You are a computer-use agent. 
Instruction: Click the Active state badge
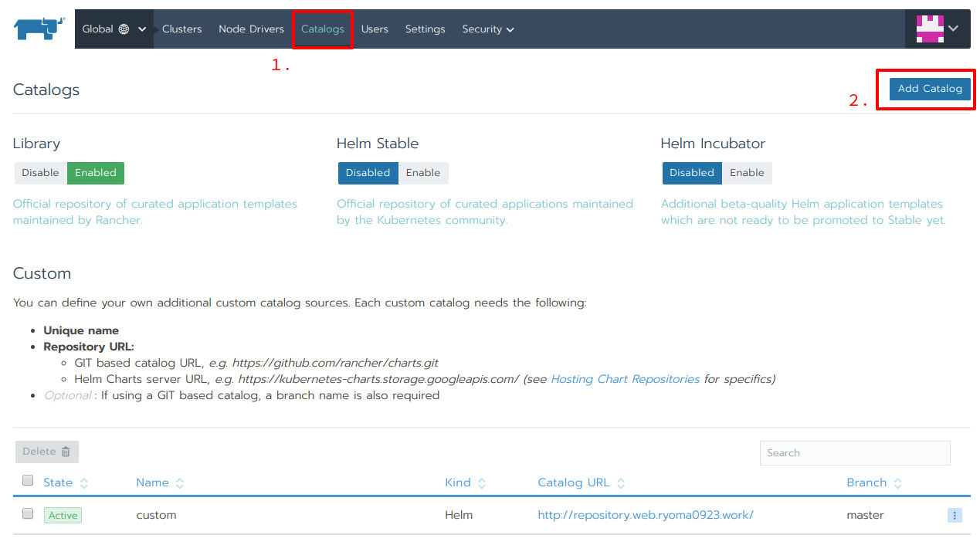63,515
